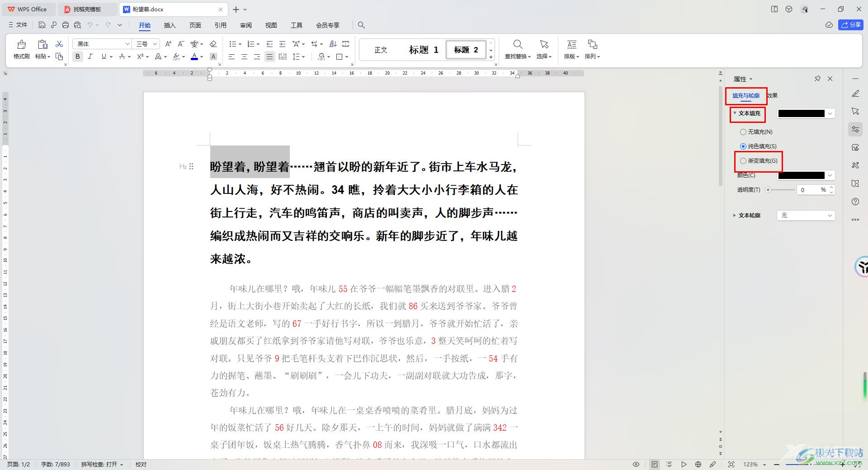The width and height of the screenshot is (868, 470).
Task: Switch to the 会员专享 tab
Action: tap(328, 25)
